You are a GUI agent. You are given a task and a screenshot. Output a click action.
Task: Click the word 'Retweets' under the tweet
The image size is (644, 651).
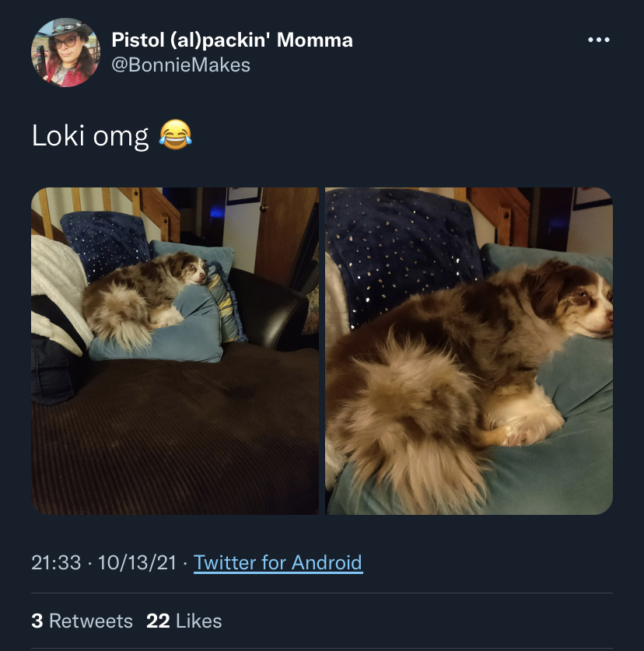tap(91, 621)
